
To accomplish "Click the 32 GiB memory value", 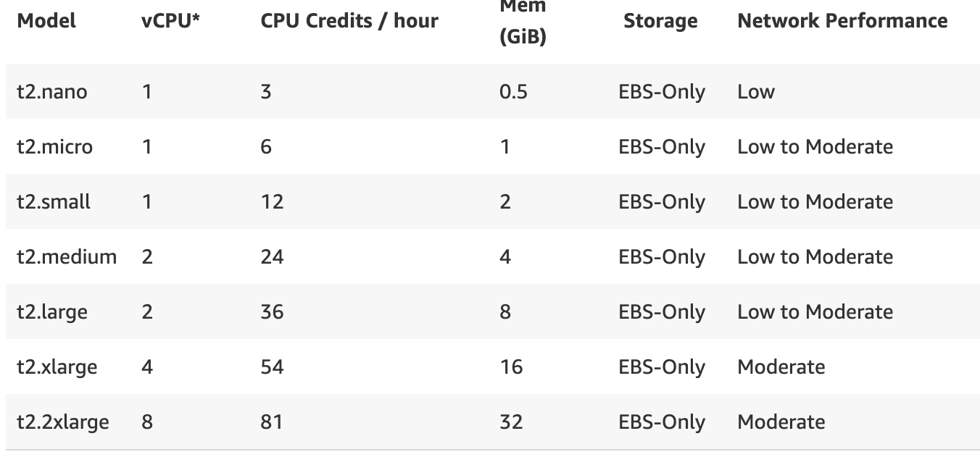I will pos(511,422).
